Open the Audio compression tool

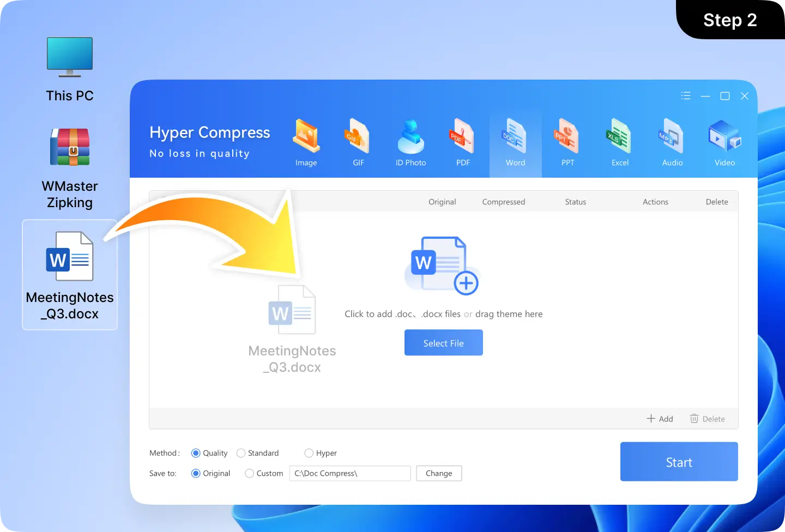(672, 143)
